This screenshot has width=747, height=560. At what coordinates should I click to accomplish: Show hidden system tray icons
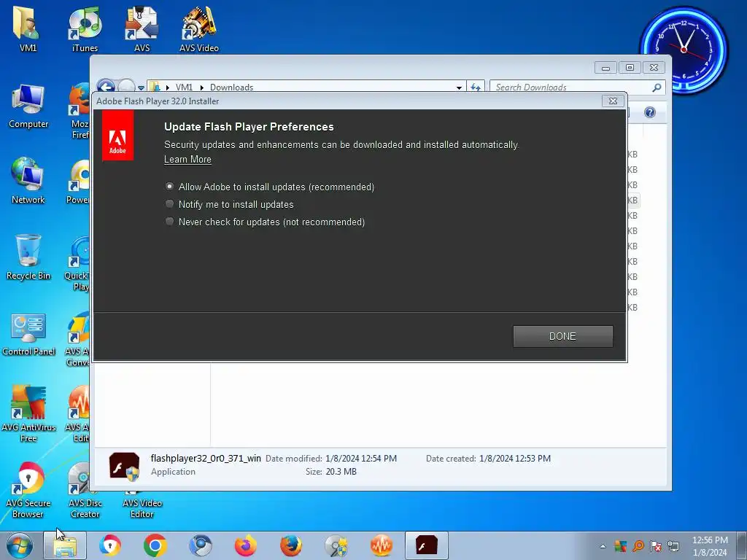(x=603, y=546)
